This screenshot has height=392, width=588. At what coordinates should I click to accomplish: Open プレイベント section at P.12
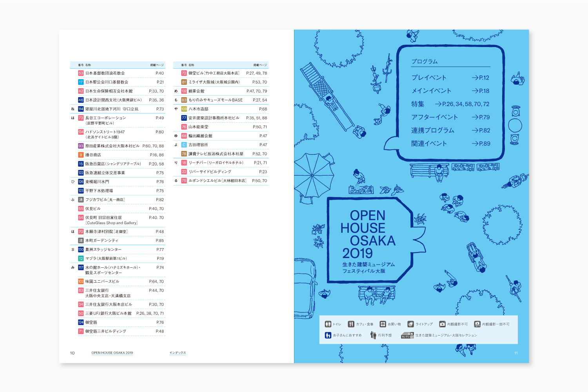point(450,78)
